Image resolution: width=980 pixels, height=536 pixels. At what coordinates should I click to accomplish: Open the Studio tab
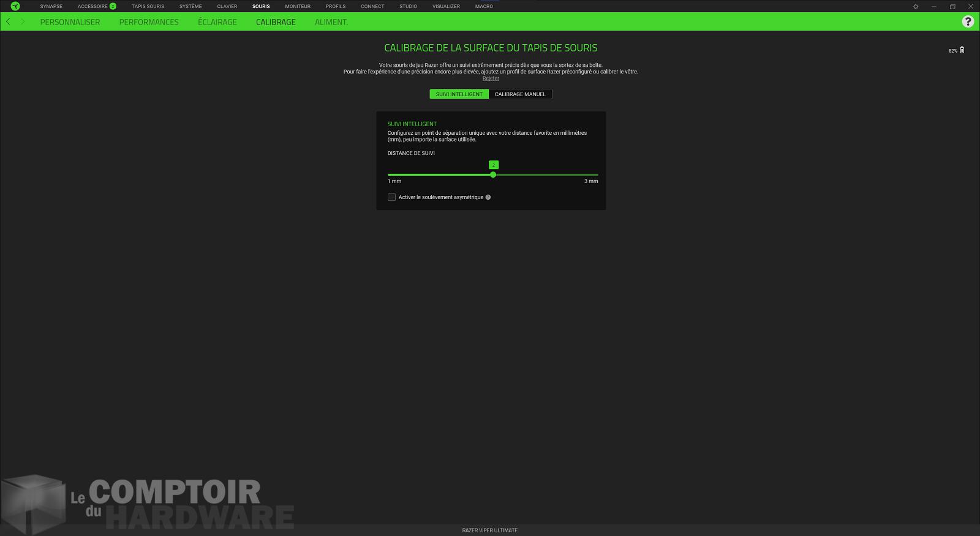[408, 6]
